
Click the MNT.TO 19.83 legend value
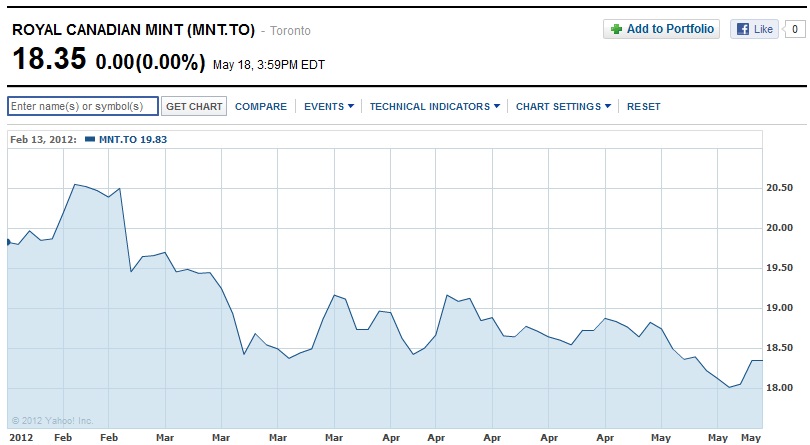[x=133, y=140]
